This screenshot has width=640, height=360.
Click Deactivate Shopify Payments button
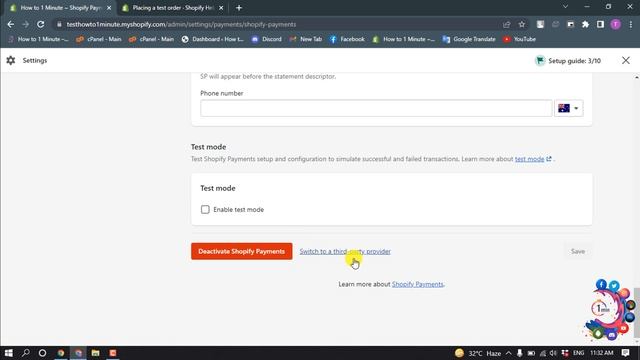pyautogui.click(x=242, y=251)
